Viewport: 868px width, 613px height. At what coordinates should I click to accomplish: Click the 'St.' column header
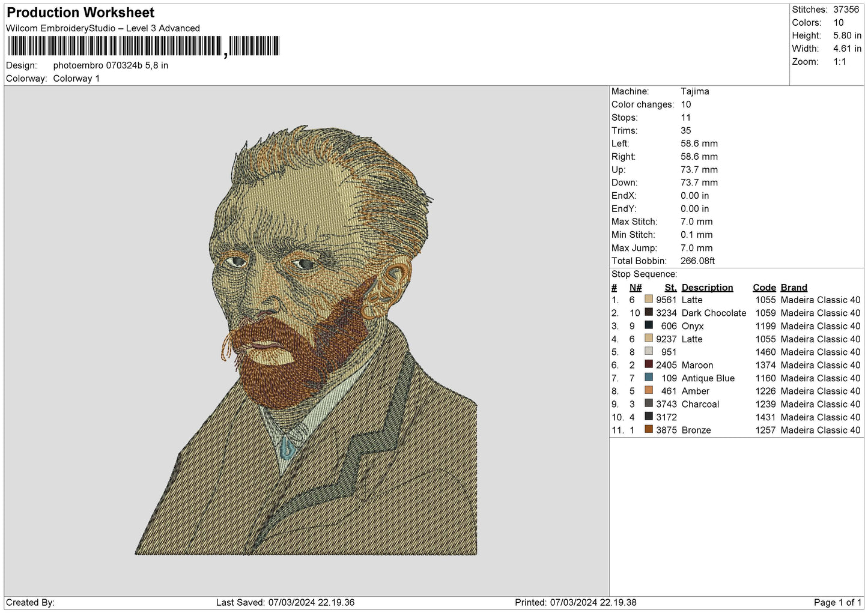pos(671,288)
